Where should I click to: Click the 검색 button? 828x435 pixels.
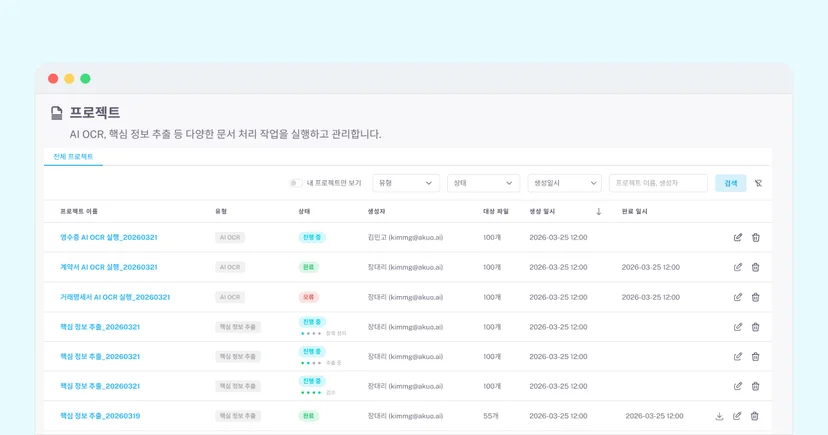coord(731,183)
